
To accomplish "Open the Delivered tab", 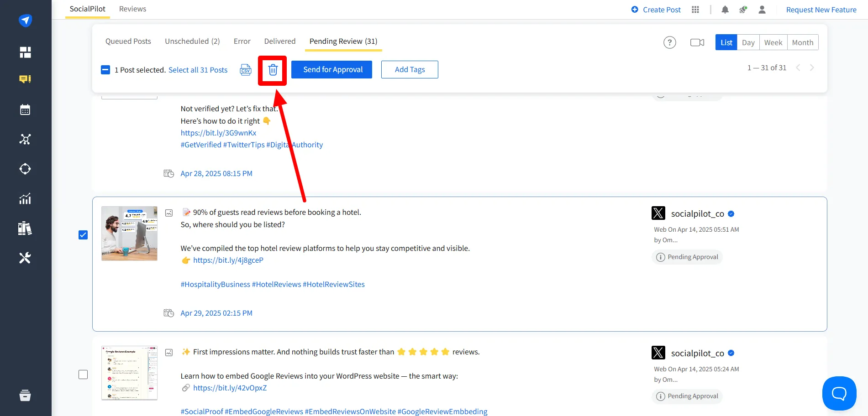I will point(280,41).
